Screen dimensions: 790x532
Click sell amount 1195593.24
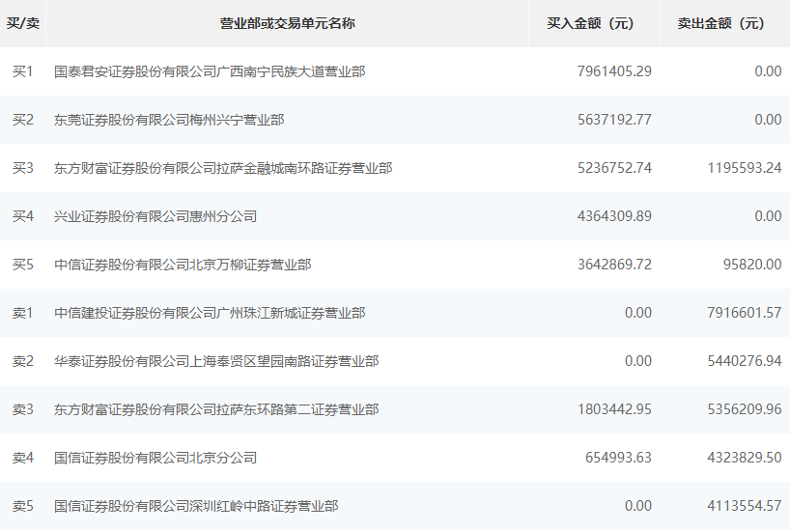pyautogui.click(x=745, y=168)
